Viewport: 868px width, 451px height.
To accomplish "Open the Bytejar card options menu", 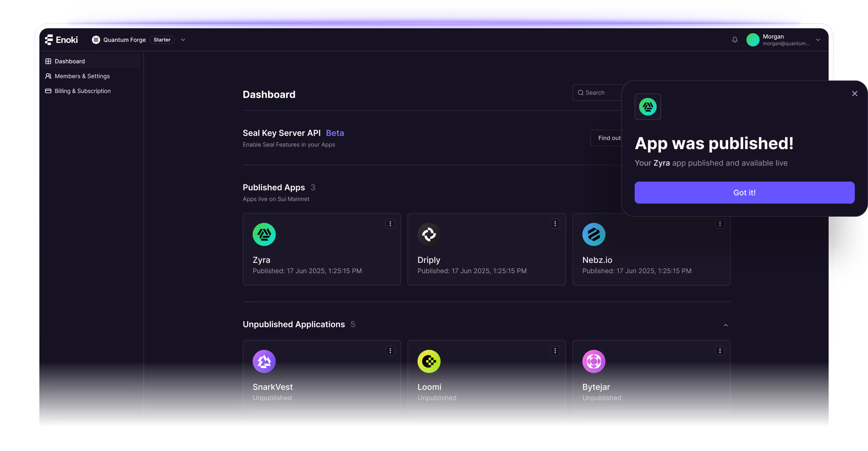I will 719,351.
